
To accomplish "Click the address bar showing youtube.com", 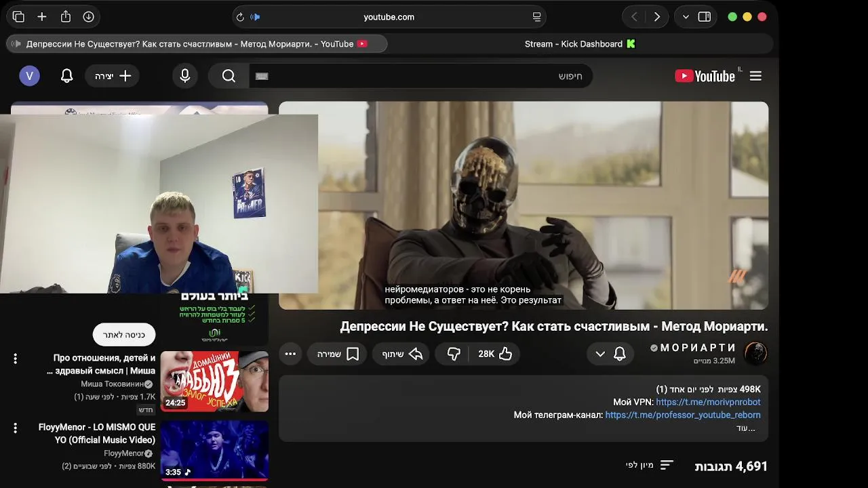I will click(x=389, y=17).
